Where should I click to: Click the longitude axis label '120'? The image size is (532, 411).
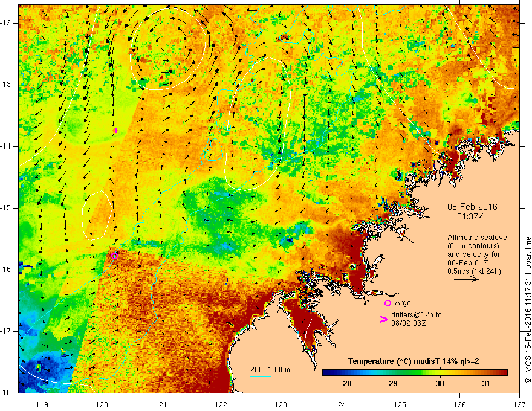click(102, 404)
